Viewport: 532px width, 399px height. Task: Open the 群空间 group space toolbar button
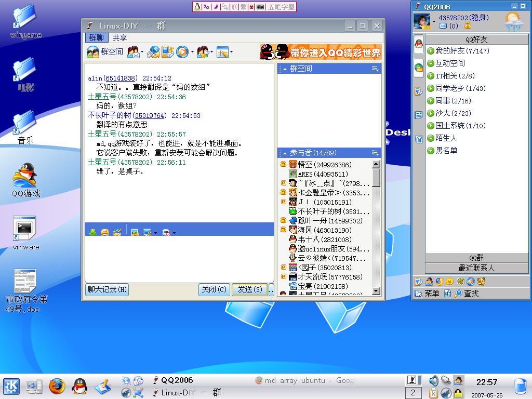pos(104,52)
